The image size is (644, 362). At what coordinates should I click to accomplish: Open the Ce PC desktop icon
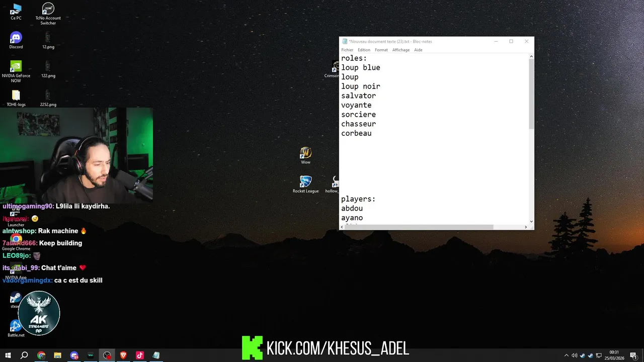pos(16,12)
